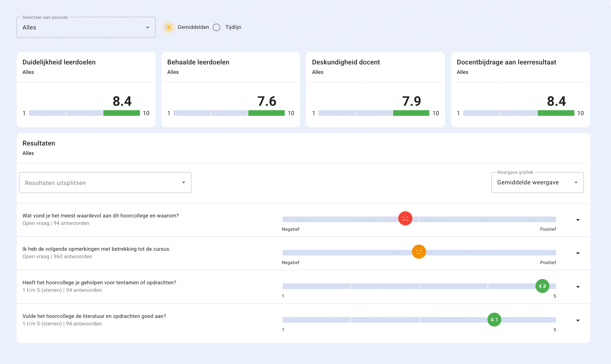The height and width of the screenshot is (364, 611).
Task: Click the Behaalde leerdoelen card title
Action: tap(198, 62)
